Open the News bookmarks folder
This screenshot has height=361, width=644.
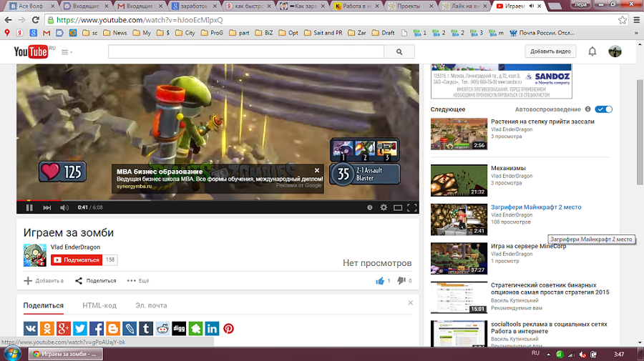coord(115,33)
